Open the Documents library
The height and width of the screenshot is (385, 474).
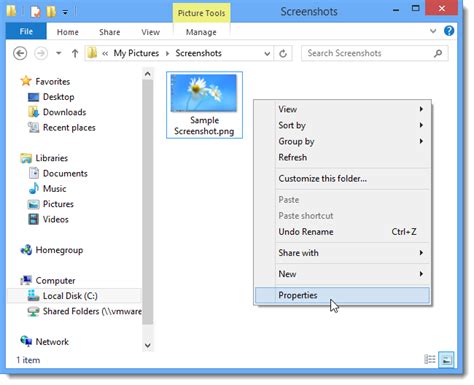pyautogui.click(x=65, y=173)
